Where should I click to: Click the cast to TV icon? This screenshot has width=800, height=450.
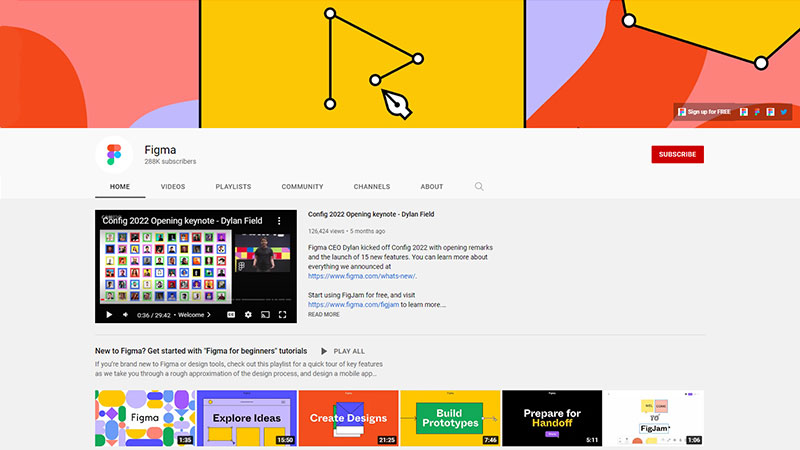coord(265,315)
